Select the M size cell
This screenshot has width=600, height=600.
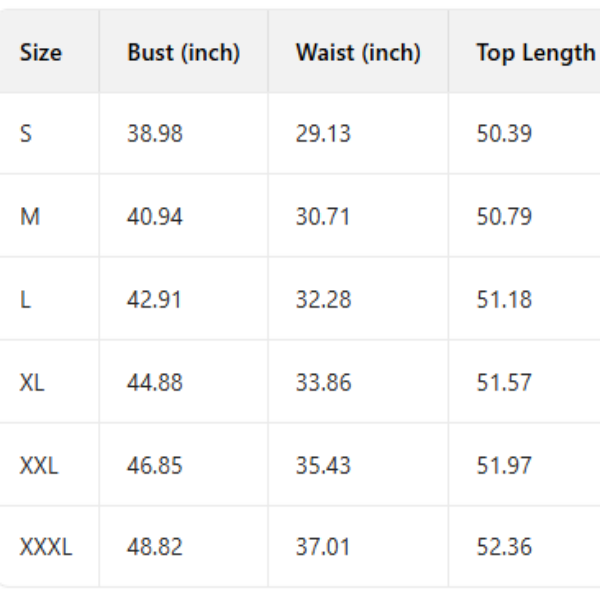pos(30,216)
